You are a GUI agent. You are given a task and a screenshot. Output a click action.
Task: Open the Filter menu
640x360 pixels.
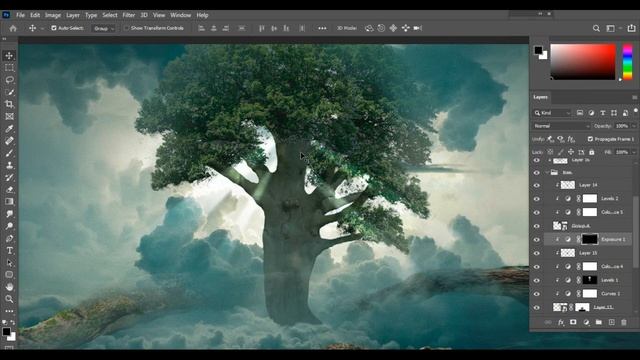pyautogui.click(x=129, y=15)
